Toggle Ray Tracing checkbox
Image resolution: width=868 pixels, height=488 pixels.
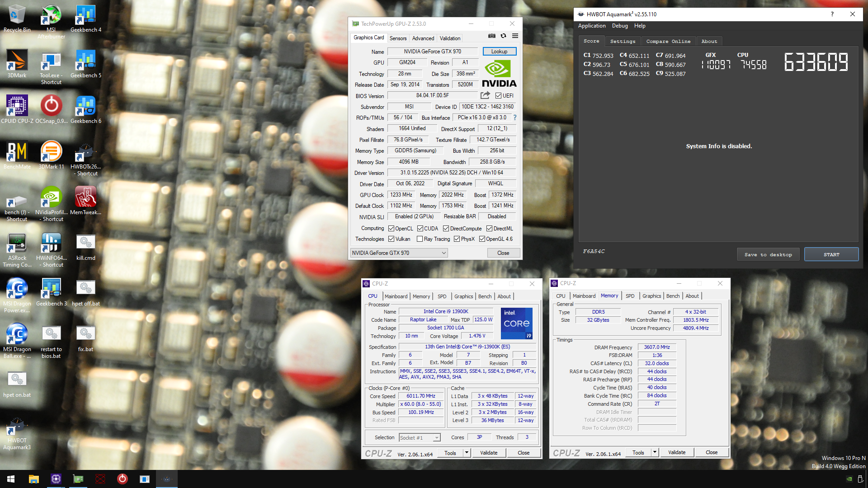(420, 239)
